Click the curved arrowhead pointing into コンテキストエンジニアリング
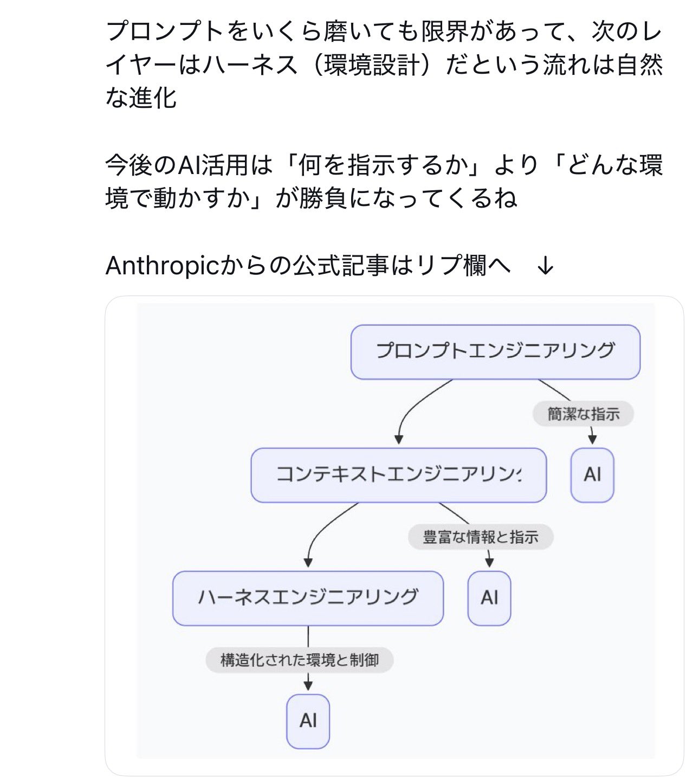 pyautogui.click(x=399, y=439)
